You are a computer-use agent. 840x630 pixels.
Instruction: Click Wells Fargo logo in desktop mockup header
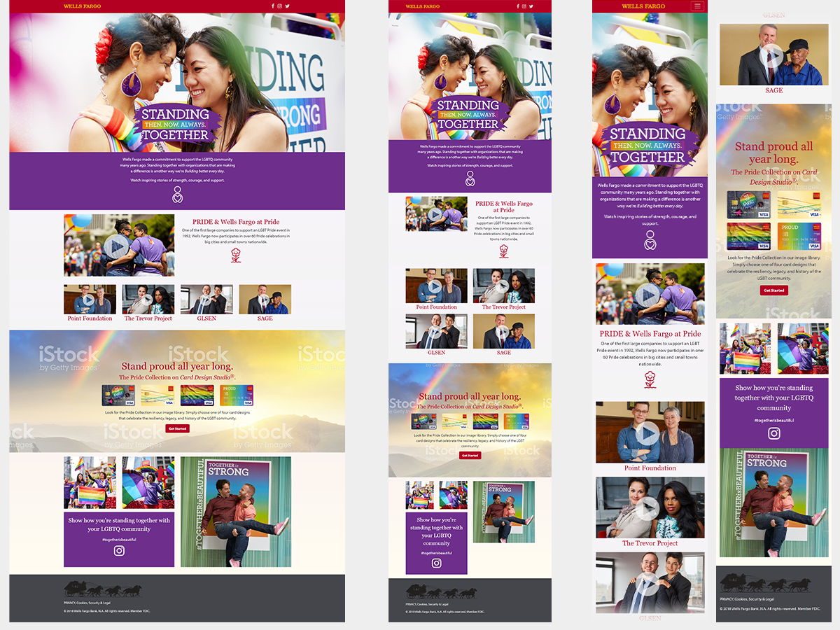click(x=82, y=6)
